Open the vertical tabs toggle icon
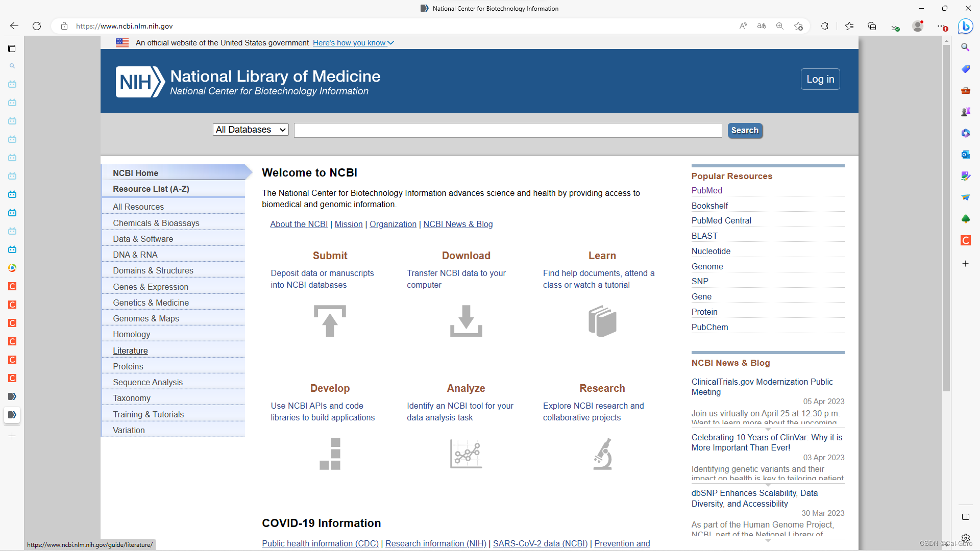 point(12,48)
